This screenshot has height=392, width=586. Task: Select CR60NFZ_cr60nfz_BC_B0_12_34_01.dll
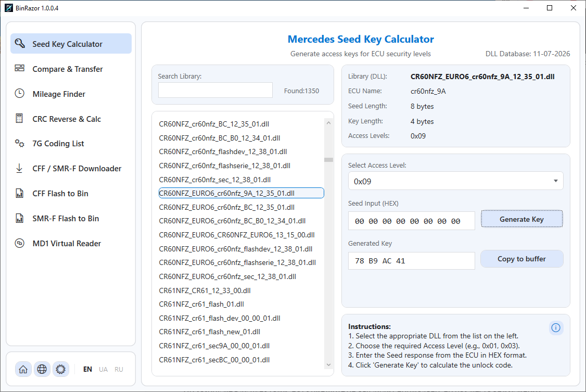pos(241,138)
